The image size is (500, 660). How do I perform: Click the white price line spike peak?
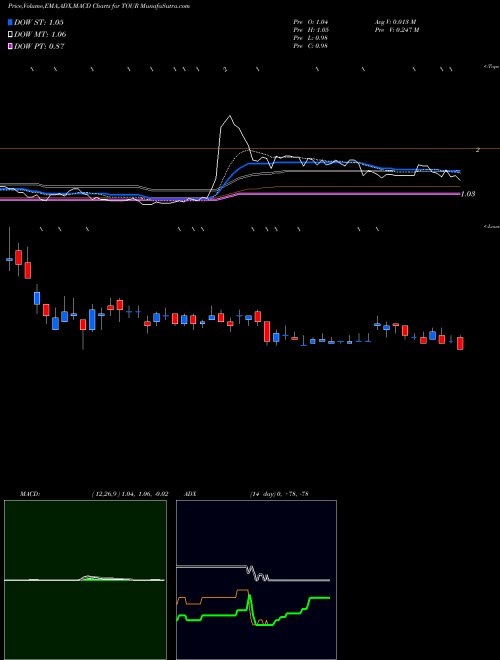click(x=229, y=116)
